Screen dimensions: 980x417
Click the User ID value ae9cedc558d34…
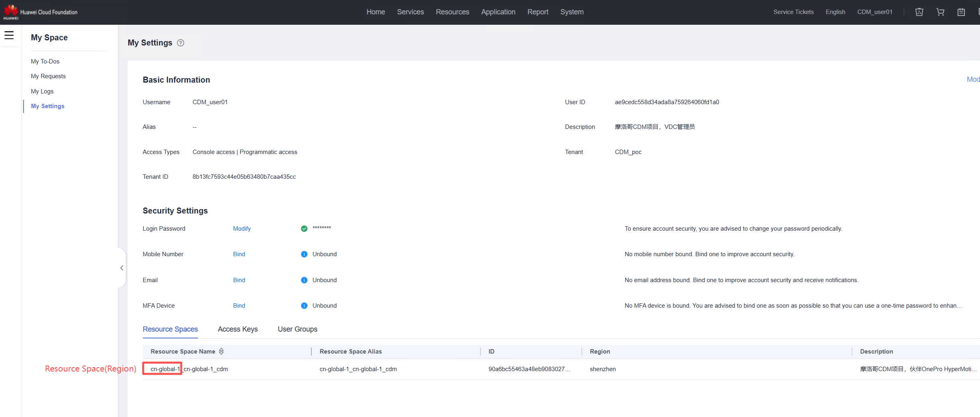667,102
